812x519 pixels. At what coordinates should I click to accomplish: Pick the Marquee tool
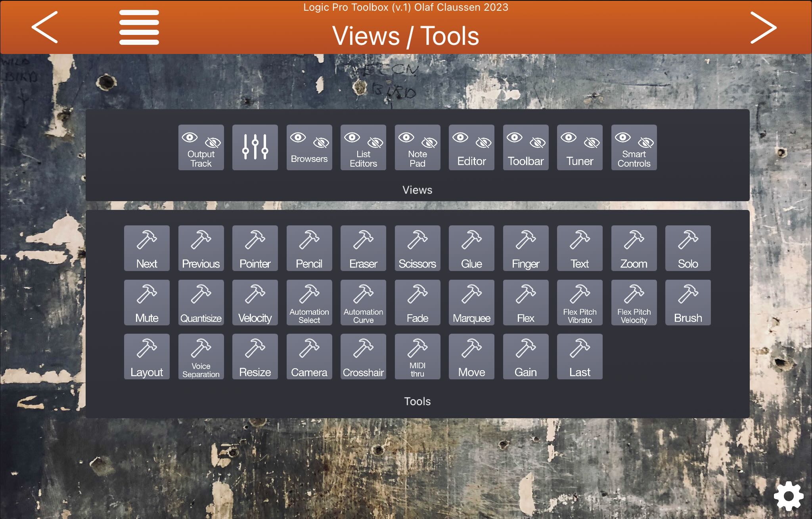click(471, 303)
